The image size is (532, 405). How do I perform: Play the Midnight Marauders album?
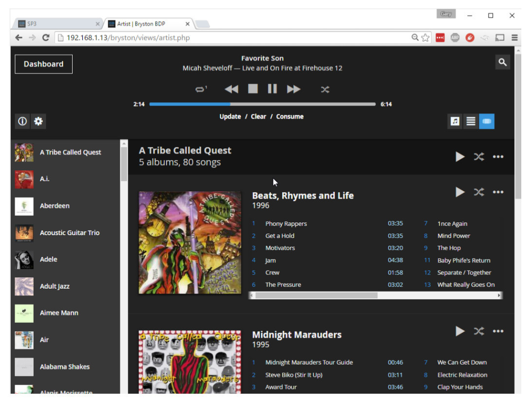(x=460, y=331)
